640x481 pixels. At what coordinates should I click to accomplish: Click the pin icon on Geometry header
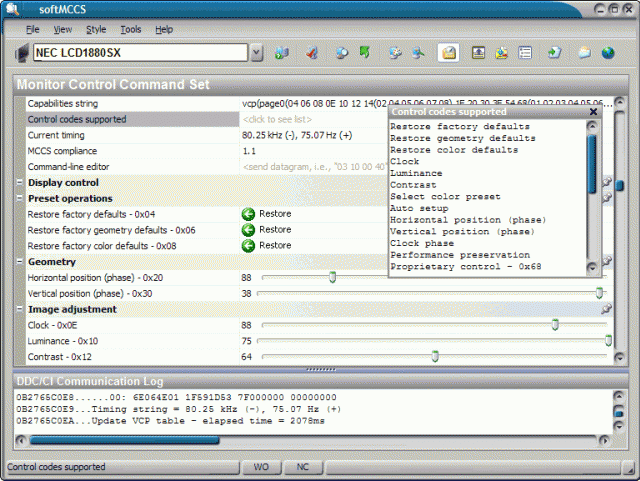(x=607, y=261)
